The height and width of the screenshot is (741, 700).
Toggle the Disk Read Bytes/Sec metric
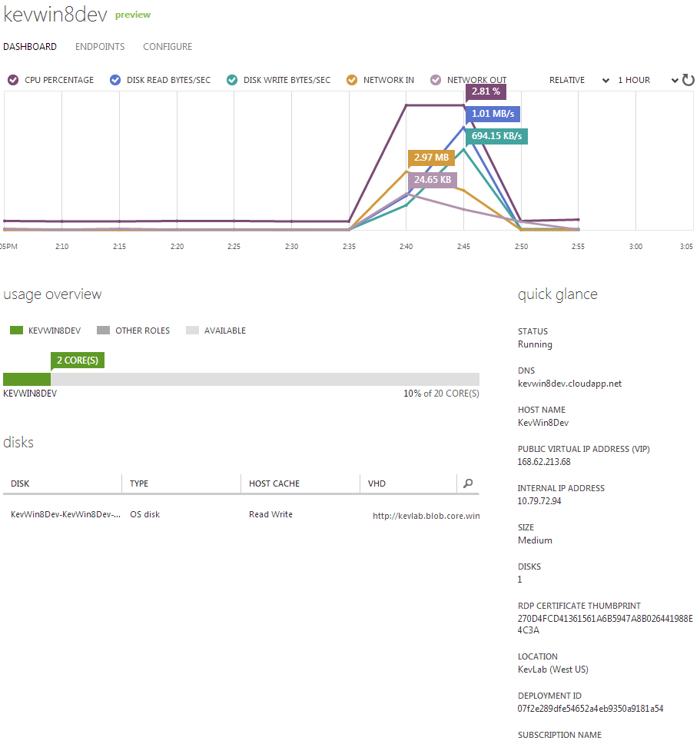click(115, 80)
